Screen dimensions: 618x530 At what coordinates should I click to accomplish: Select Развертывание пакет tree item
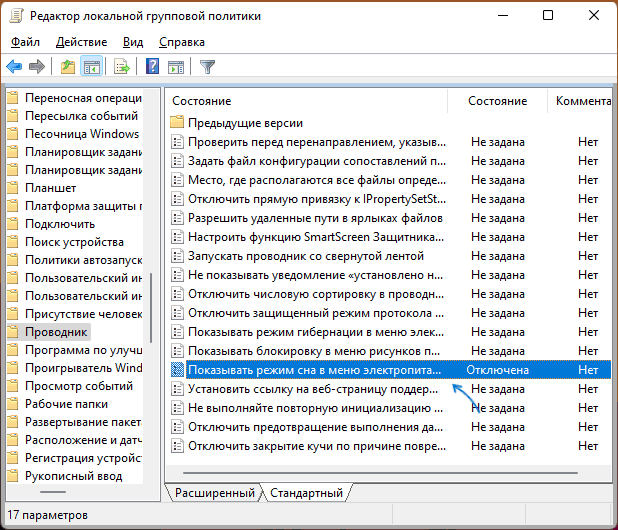click(83, 422)
